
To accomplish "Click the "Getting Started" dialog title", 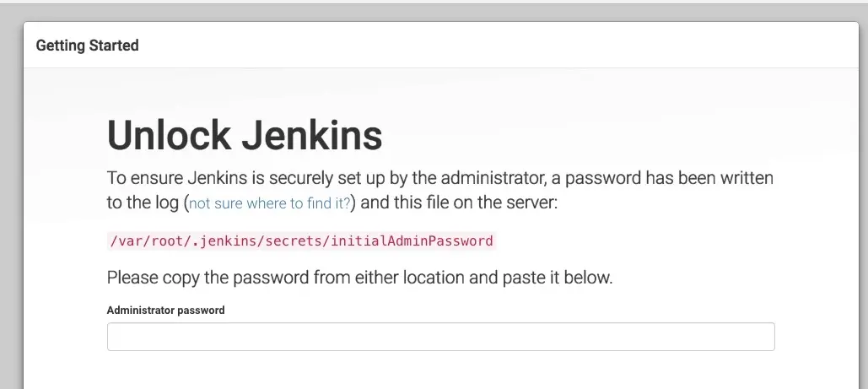I will pyautogui.click(x=87, y=46).
